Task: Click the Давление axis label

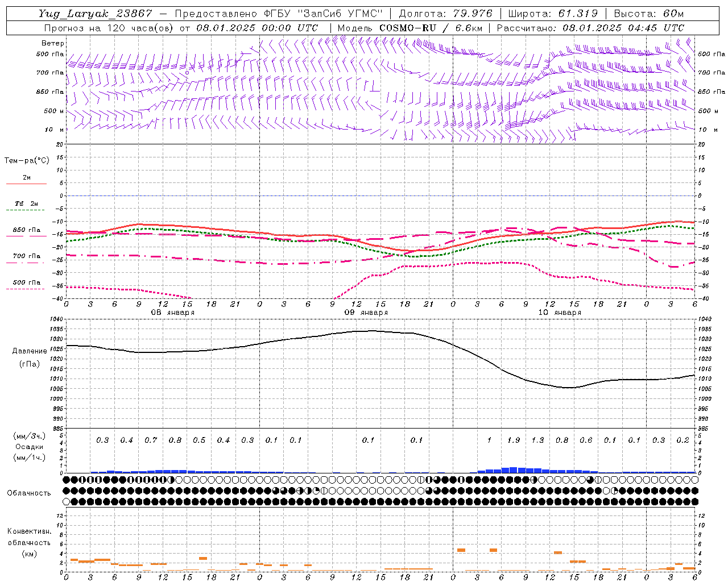Action: [30, 351]
